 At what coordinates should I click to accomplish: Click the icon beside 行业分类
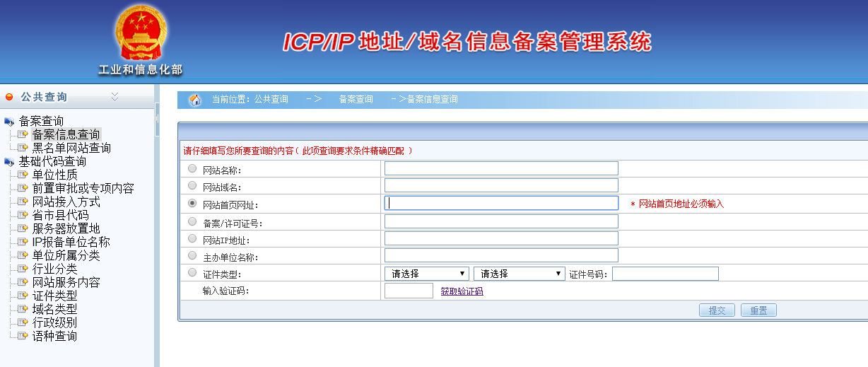(x=23, y=269)
